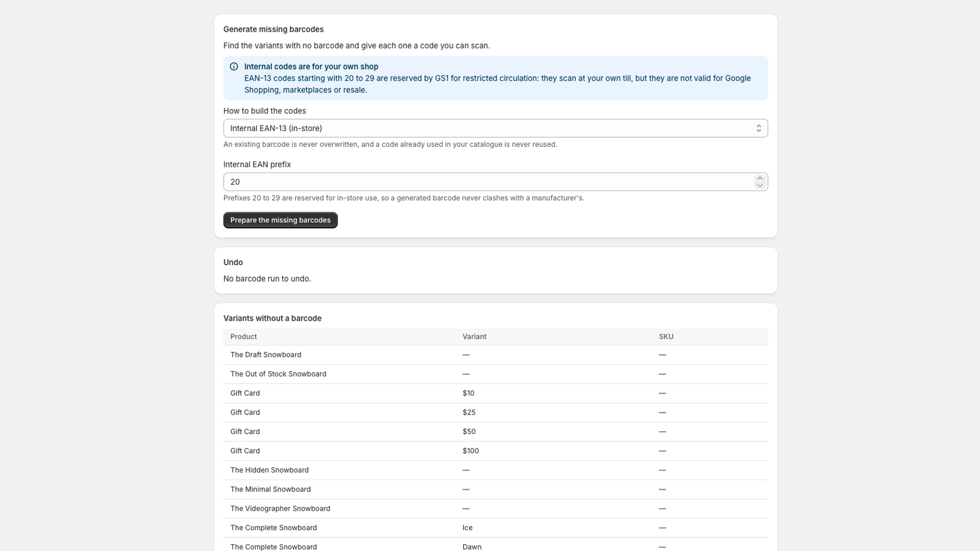Select The Complete Snowboard Ice variant
The height and width of the screenshot is (551, 980).
[x=496, y=528]
